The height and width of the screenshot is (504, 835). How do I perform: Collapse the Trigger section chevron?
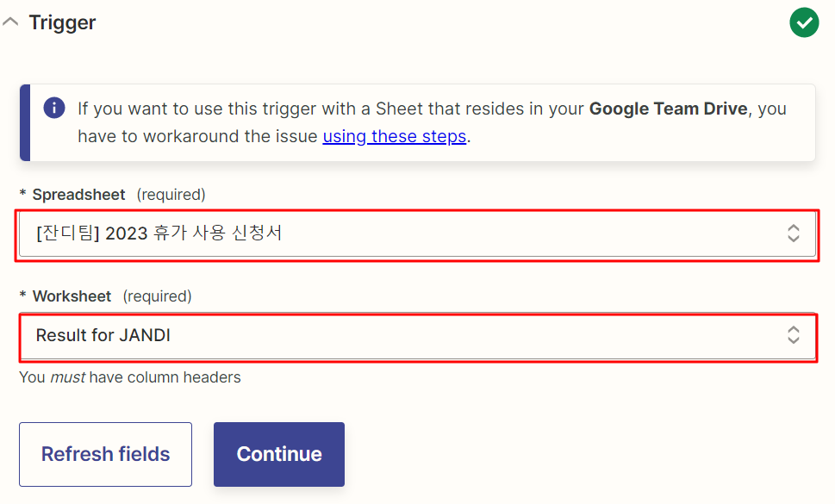click(x=10, y=23)
